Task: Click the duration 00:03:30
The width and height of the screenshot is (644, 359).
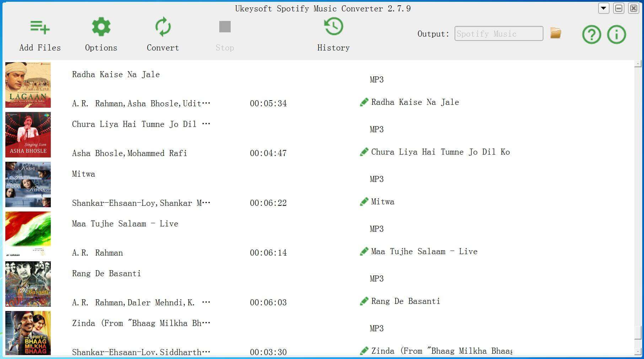Action: (268, 352)
